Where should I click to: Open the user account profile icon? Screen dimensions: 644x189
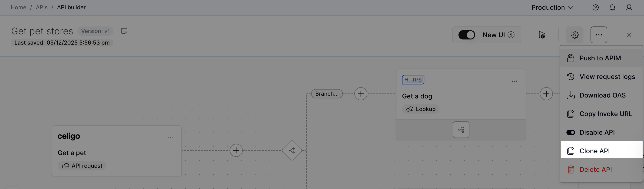click(629, 7)
